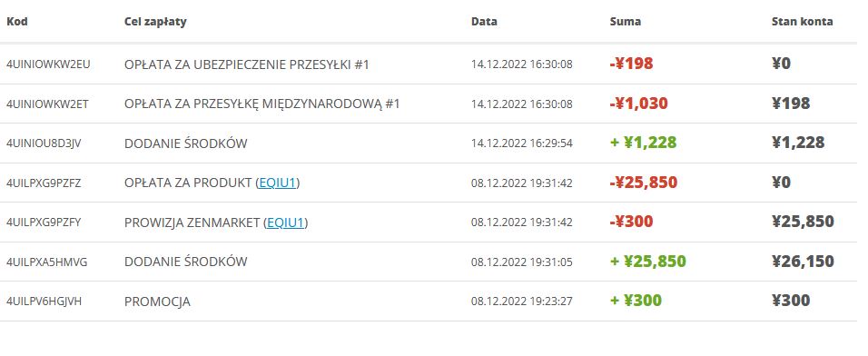Select transaction code 4UILPXG9PZFY
The image size is (868, 356).
(44, 222)
